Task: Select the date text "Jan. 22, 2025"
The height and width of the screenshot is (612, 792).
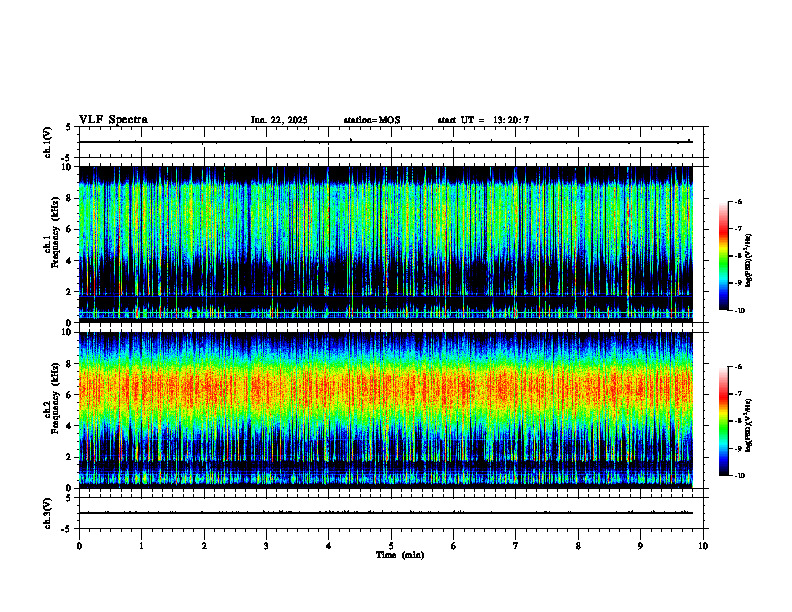Action: tap(279, 120)
